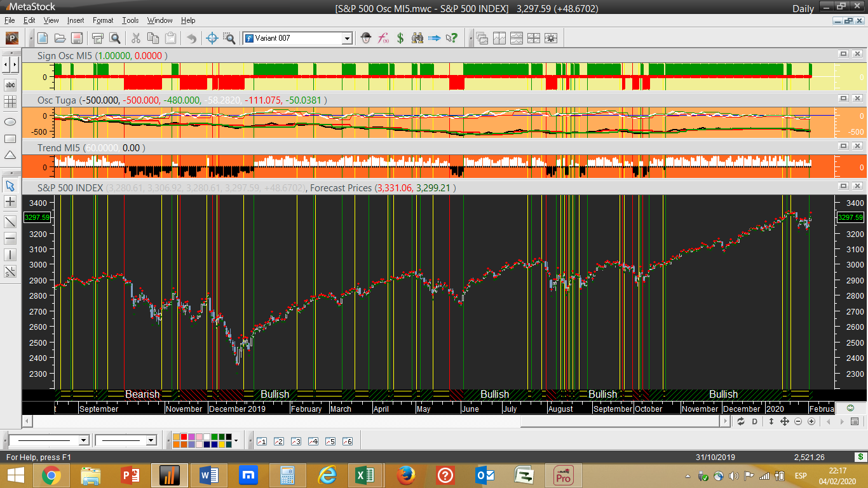Screen dimensions: 868x488
Task: Open Excel from the Windows taskbar
Action: [x=364, y=475]
